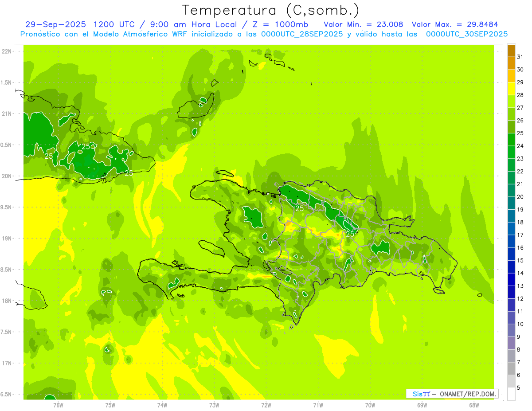Click the Valor Min. = 23.008 text
The height and width of the screenshot is (411, 532).
click(x=363, y=24)
